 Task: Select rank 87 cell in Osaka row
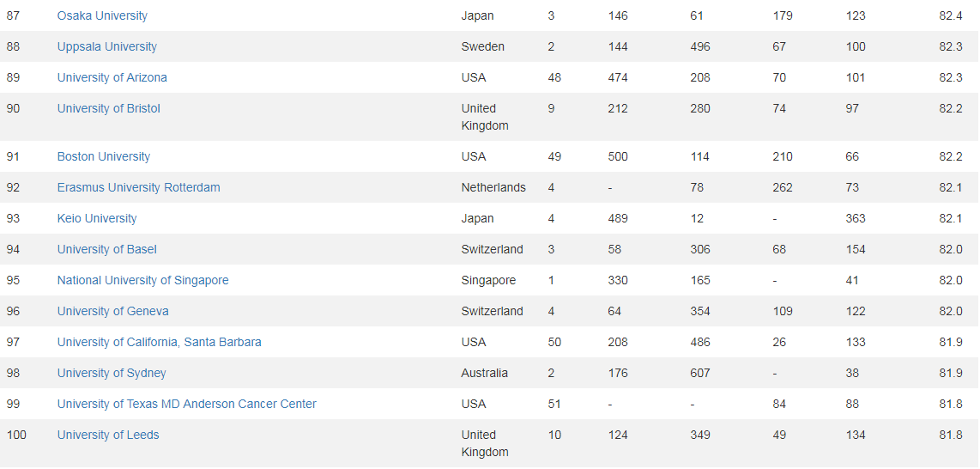coord(13,15)
